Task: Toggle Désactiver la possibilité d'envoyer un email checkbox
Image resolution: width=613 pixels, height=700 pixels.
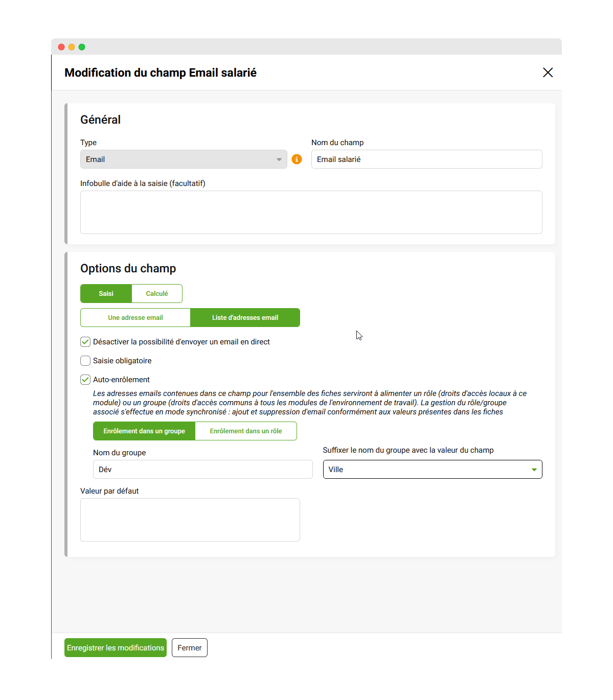Action: pos(85,342)
